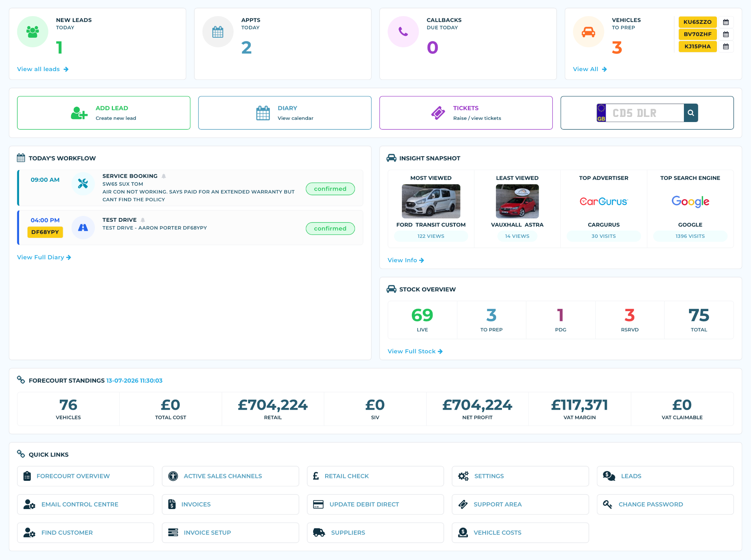The width and height of the screenshot is (751, 560).
Task: Open calendar icon next to KU65ZZO
Action: 726,22
